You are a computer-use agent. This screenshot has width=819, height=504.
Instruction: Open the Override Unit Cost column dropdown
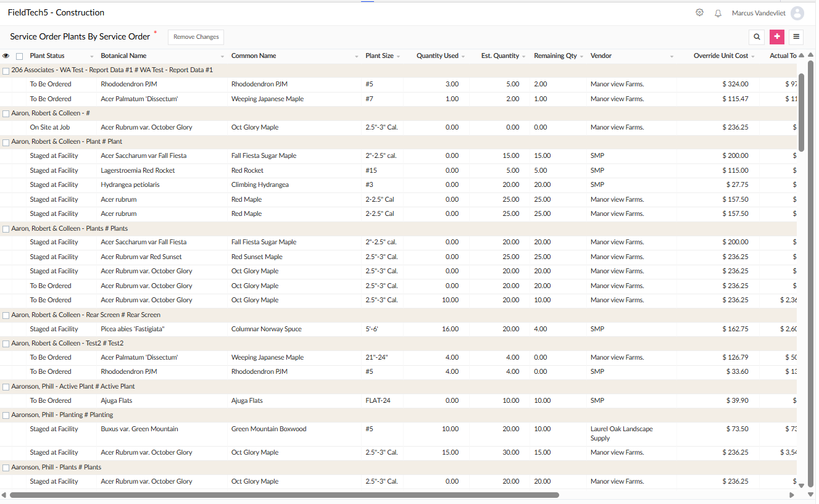point(753,57)
